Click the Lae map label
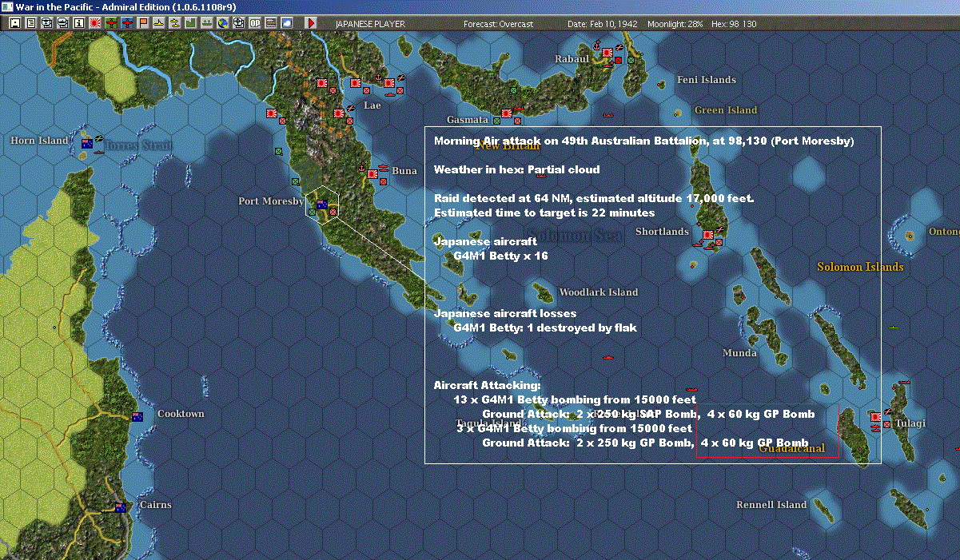 pos(372,105)
